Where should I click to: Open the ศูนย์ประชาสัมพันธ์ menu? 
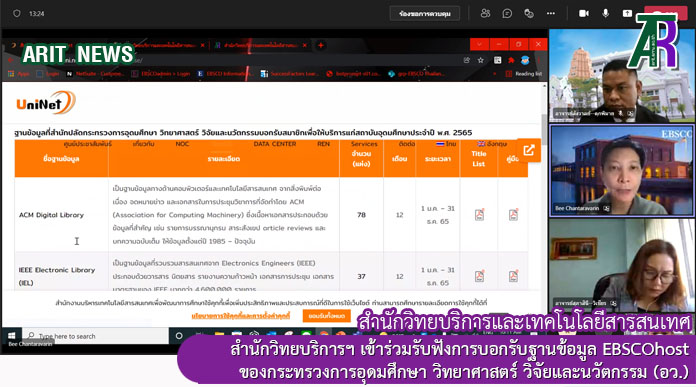tap(87, 144)
